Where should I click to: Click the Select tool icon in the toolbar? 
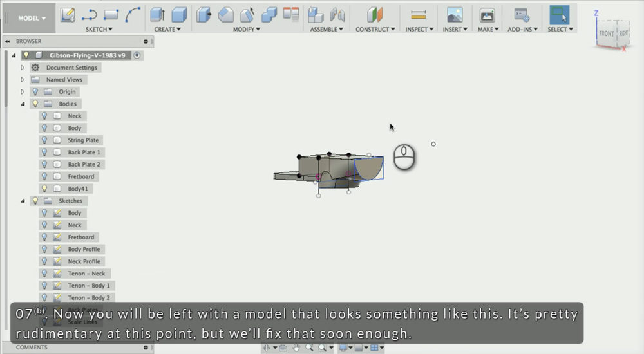pos(558,14)
